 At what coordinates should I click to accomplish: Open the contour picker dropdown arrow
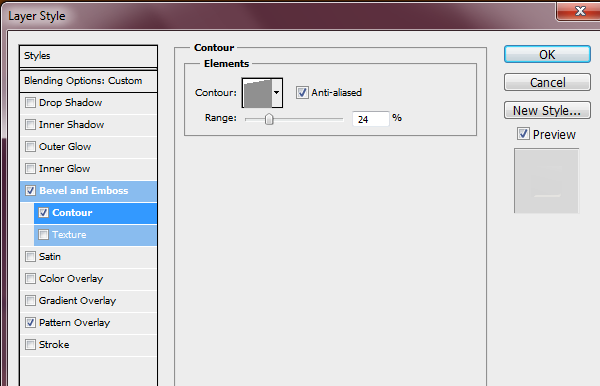coord(277,93)
